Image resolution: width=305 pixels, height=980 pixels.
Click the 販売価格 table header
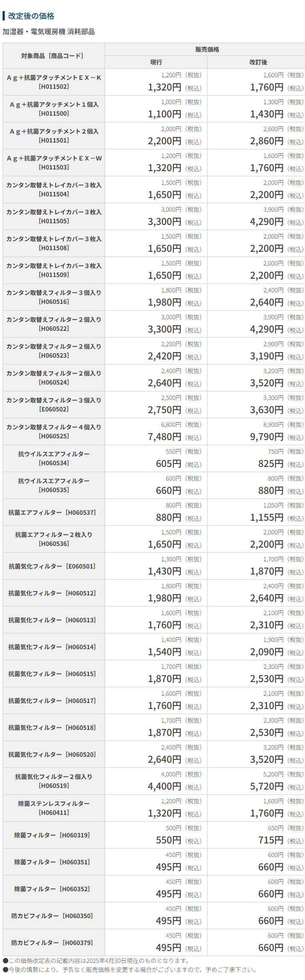coord(207,50)
